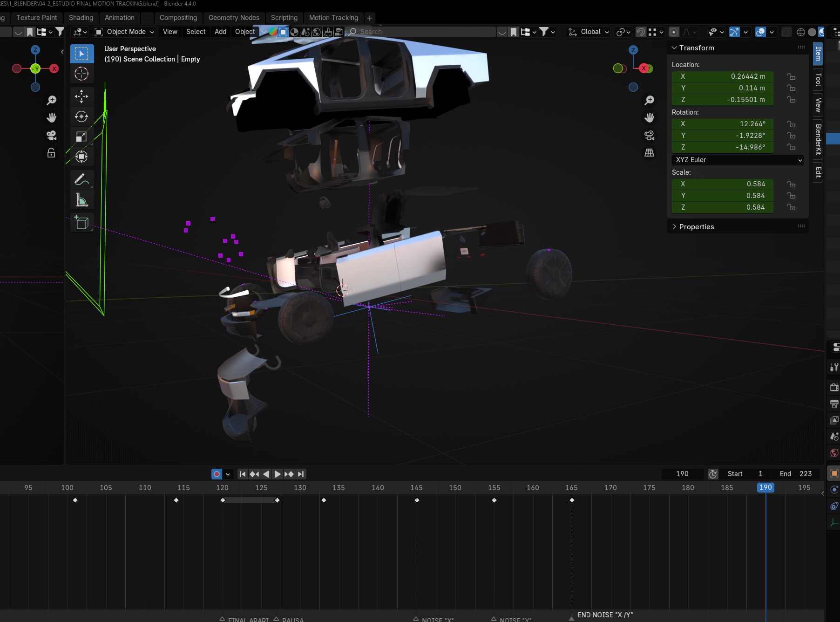Lock the Location X value

pos(791,76)
